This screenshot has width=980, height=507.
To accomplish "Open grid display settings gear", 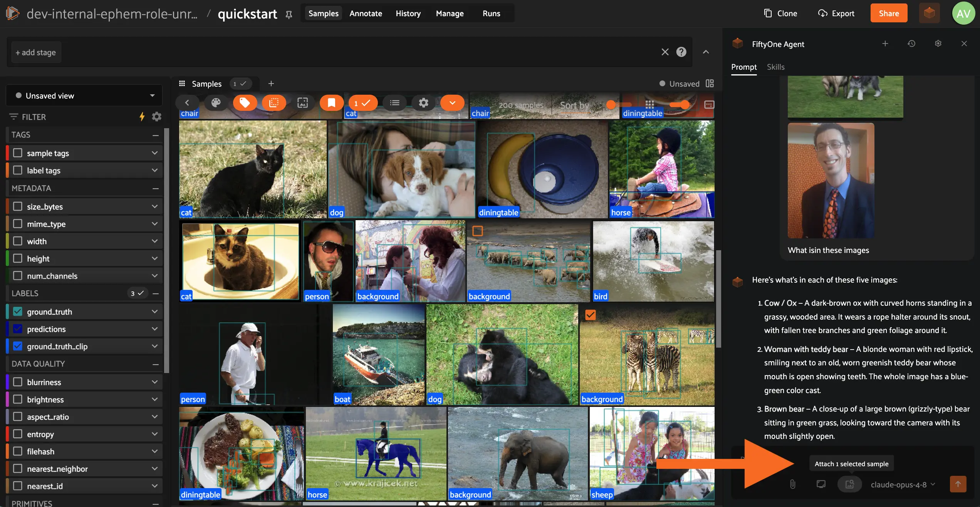I will [423, 103].
